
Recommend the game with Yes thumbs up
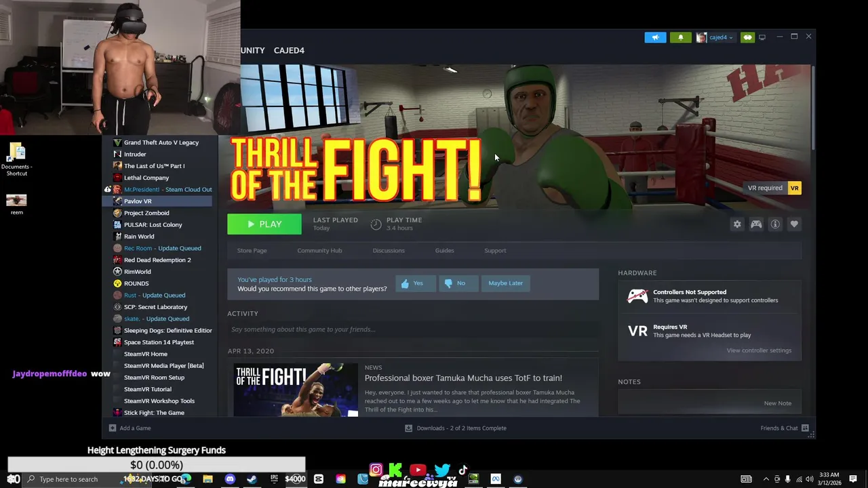(x=416, y=283)
